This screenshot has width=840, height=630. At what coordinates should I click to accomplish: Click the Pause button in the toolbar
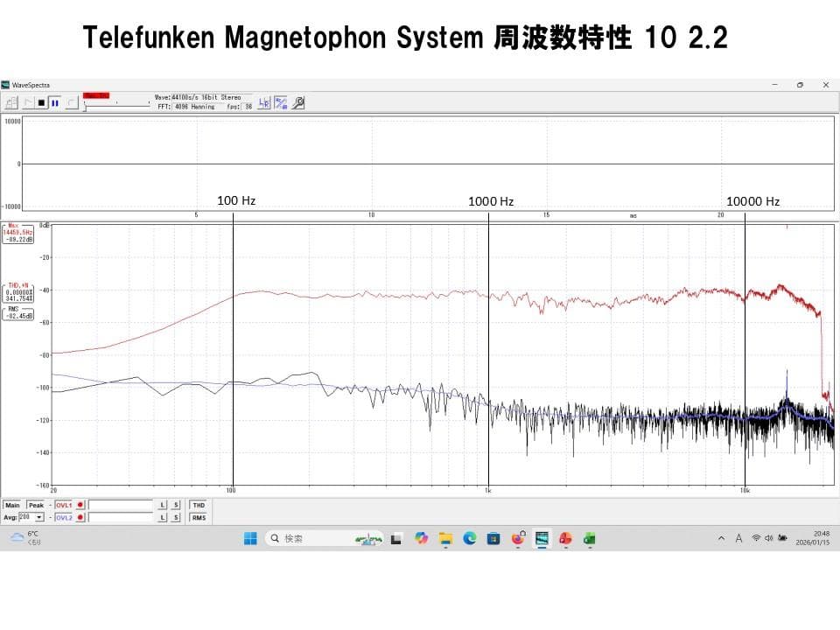click(54, 102)
